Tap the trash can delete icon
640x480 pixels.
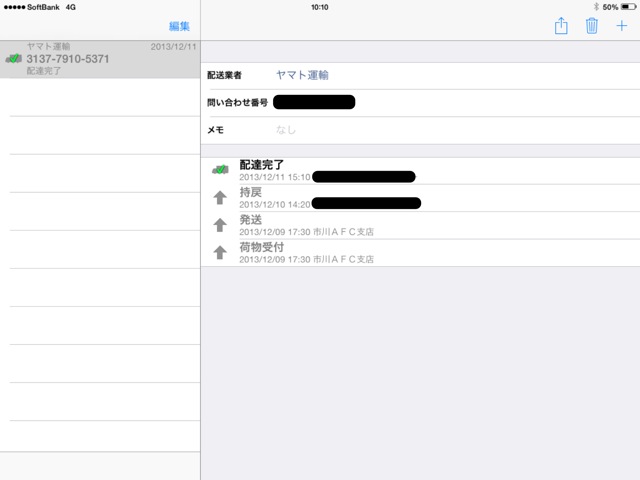(591, 26)
